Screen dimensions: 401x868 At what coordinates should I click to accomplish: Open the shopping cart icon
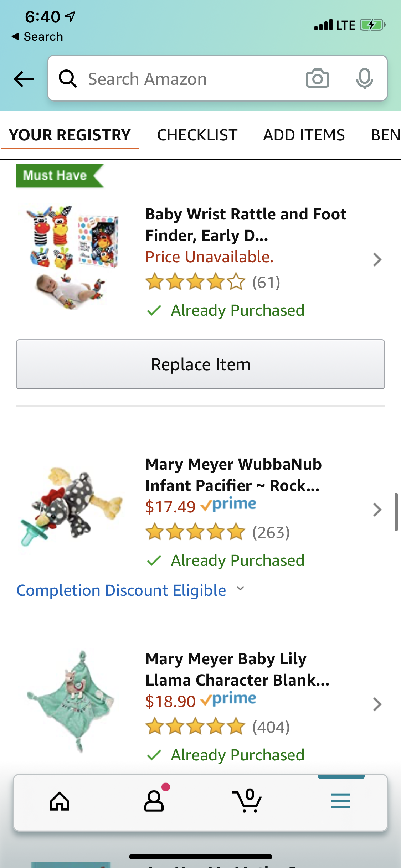[247, 802]
